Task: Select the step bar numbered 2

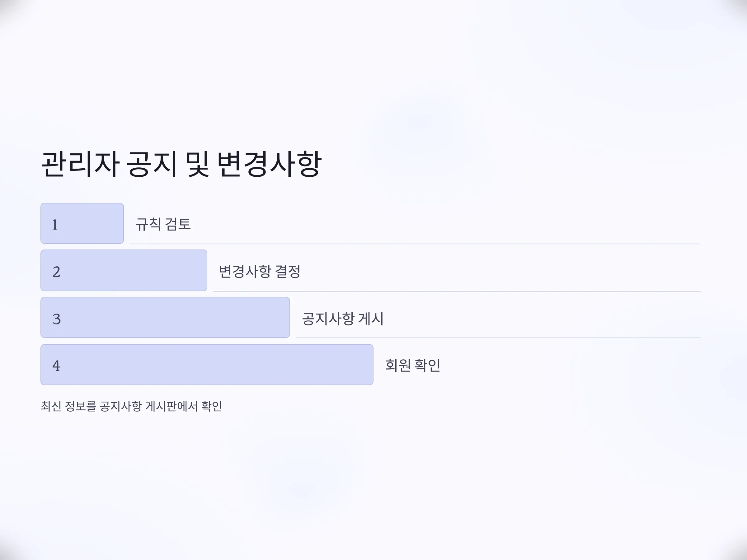Action: [x=124, y=270]
